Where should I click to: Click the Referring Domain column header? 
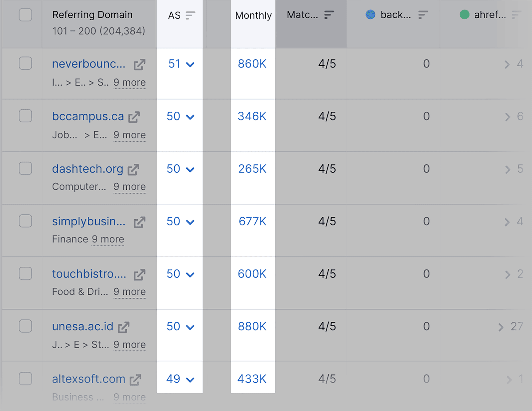coord(92,15)
